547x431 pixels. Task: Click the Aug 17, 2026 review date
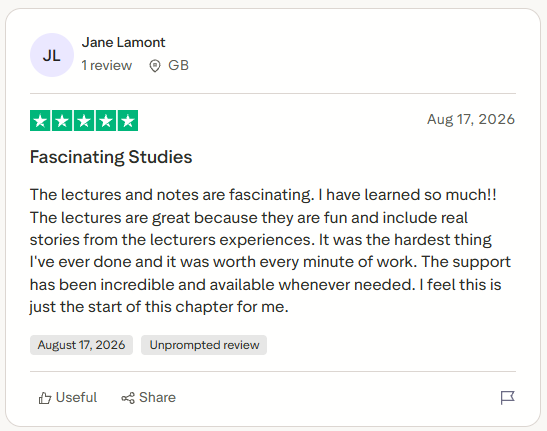click(x=471, y=119)
